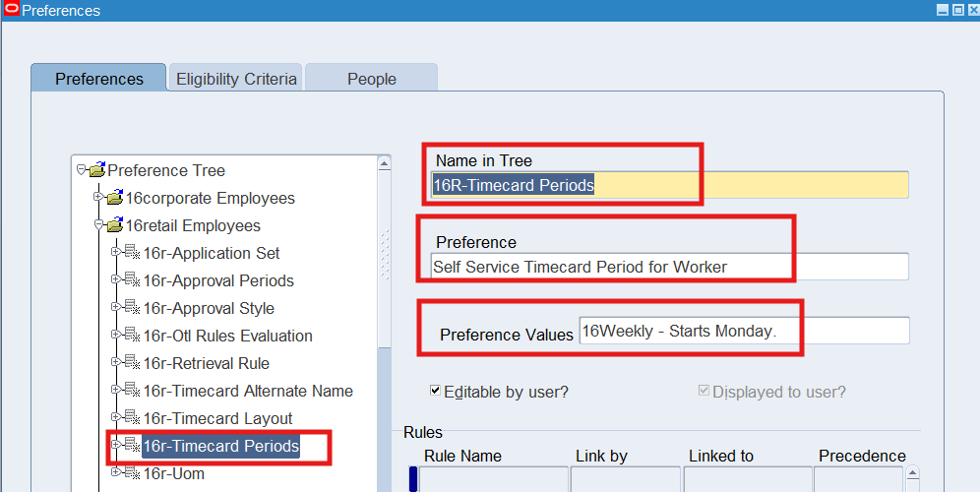Switch to the Eligibility Criteria tab
Viewport: 980px width, 492px height.
click(x=236, y=79)
